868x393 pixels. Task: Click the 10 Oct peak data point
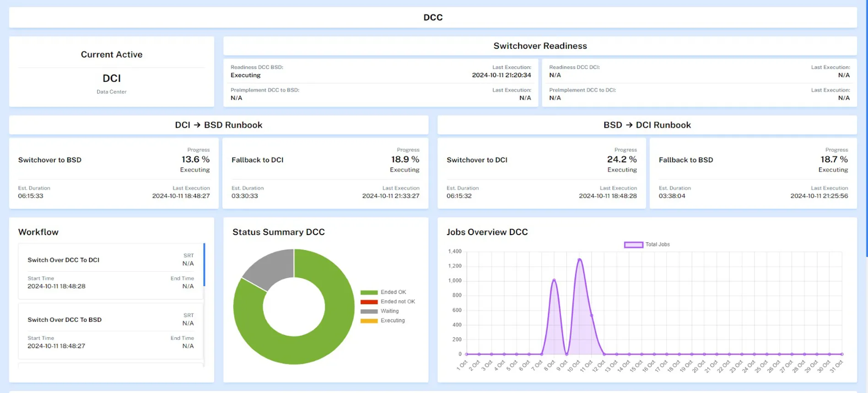pos(580,259)
